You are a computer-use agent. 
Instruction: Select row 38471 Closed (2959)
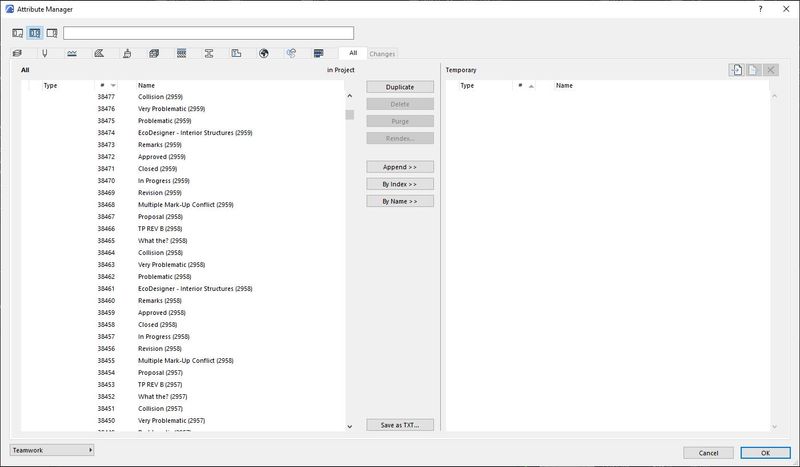pos(183,168)
